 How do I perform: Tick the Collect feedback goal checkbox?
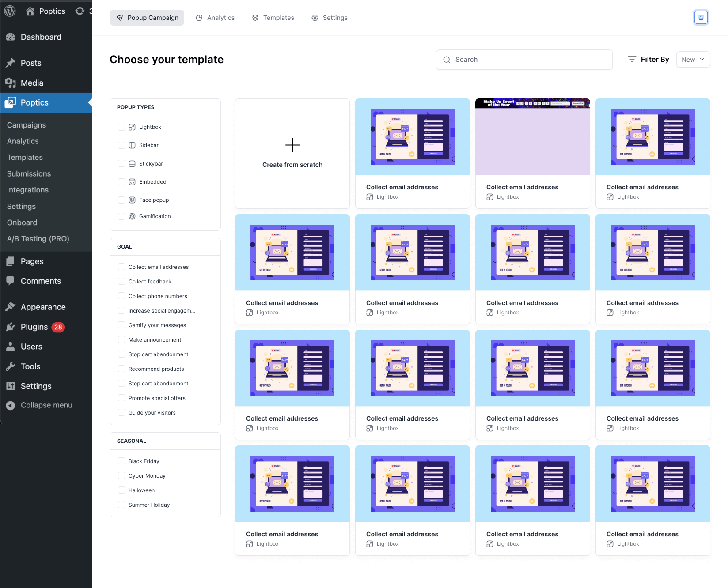coord(121,282)
